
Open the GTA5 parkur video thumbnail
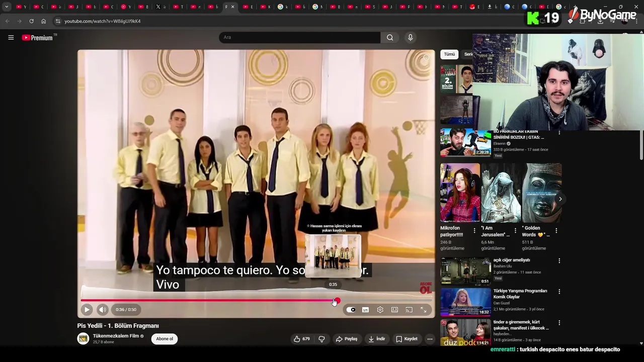click(x=465, y=143)
